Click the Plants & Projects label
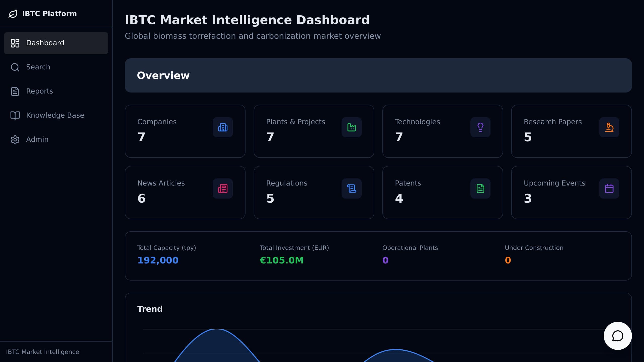 [296, 122]
